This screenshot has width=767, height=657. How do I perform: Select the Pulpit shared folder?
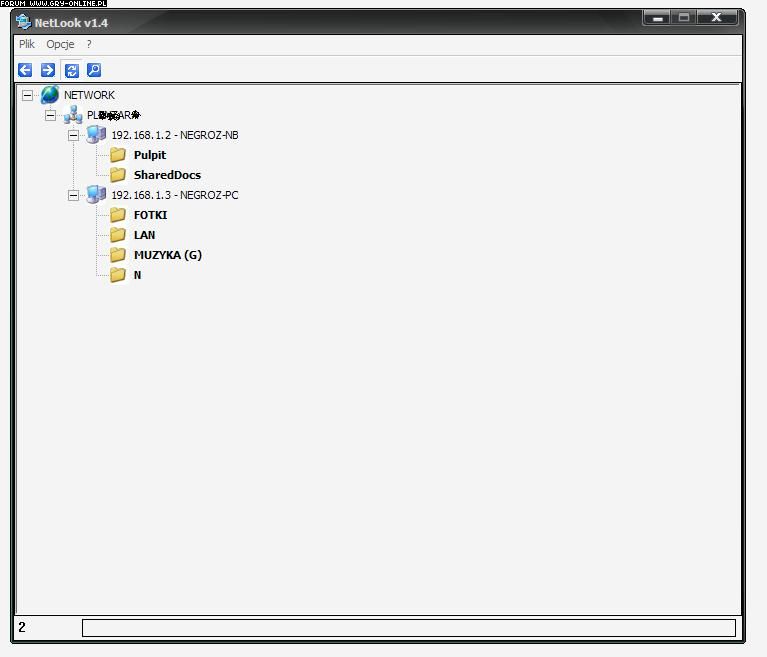coord(149,155)
